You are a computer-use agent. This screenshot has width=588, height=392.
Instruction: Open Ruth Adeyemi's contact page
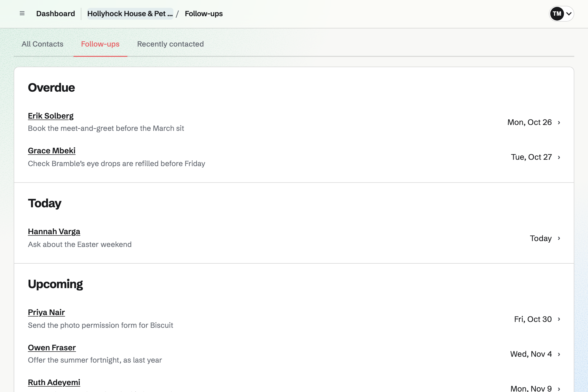point(54,382)
